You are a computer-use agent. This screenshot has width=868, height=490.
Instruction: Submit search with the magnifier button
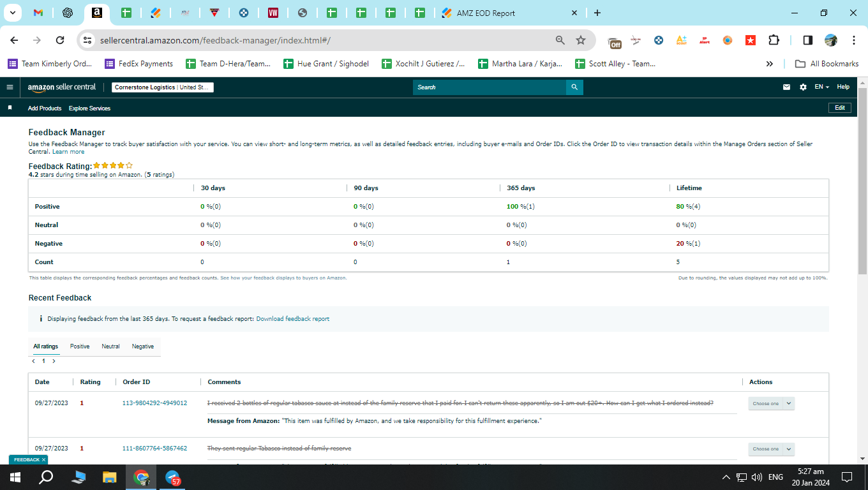pos(574,87)
